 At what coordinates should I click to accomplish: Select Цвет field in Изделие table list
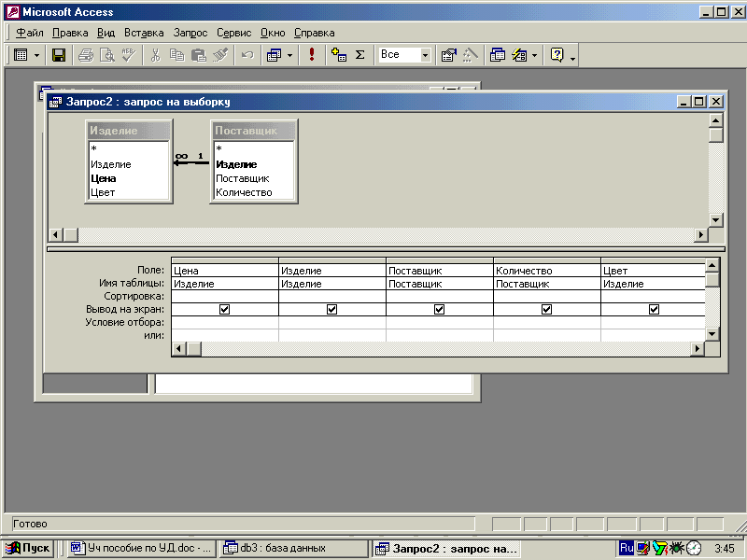[x=103, y=192]
